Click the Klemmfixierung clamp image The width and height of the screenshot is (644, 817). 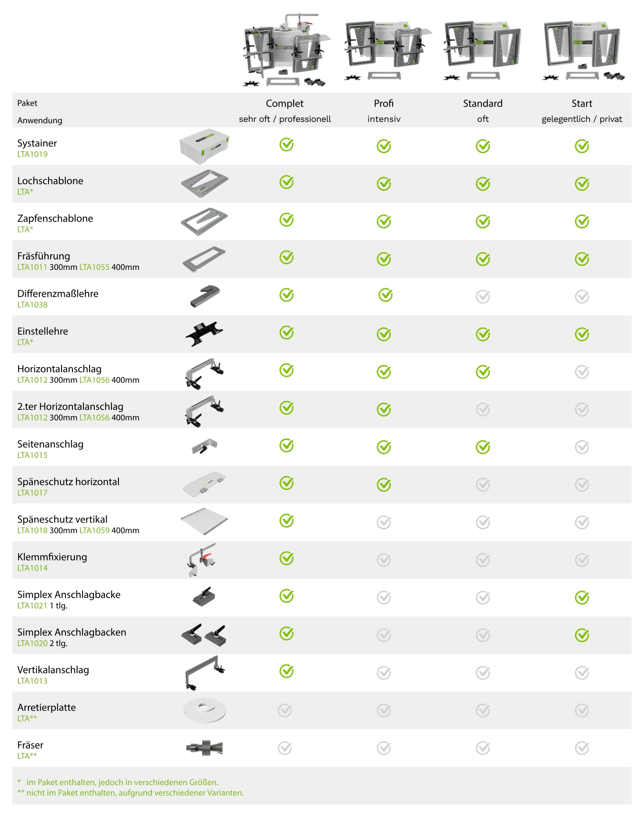(x=202, y=560)
